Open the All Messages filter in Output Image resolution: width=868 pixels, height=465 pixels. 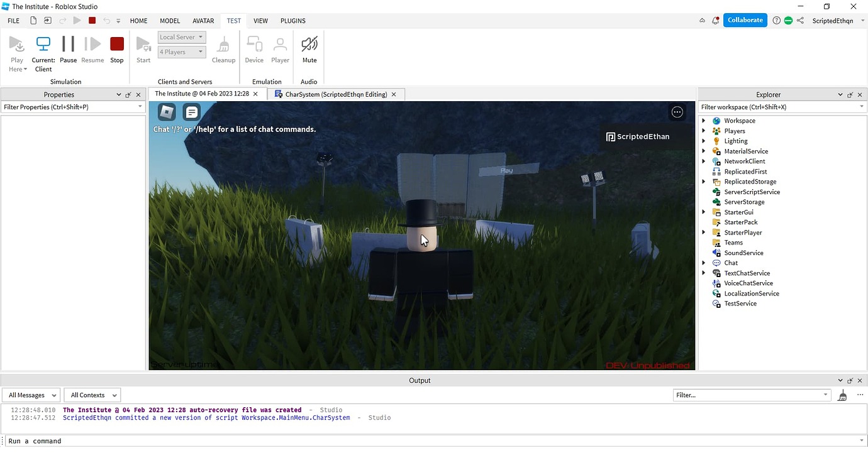(x=30, y=395)
